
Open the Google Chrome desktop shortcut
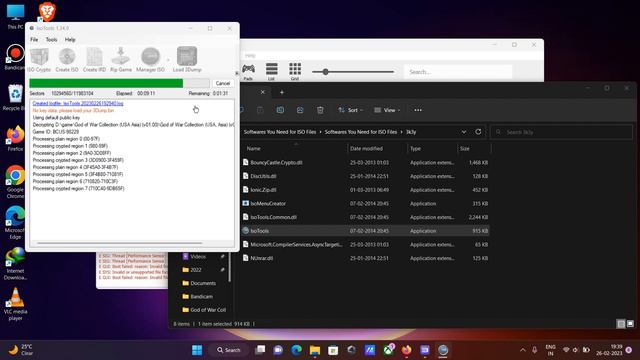click(15, 182)
